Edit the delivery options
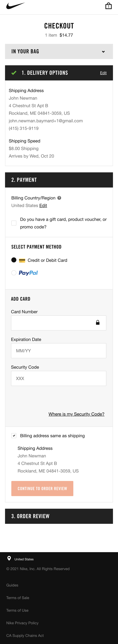This screenshot has width=118, height=644. [103, 73]
